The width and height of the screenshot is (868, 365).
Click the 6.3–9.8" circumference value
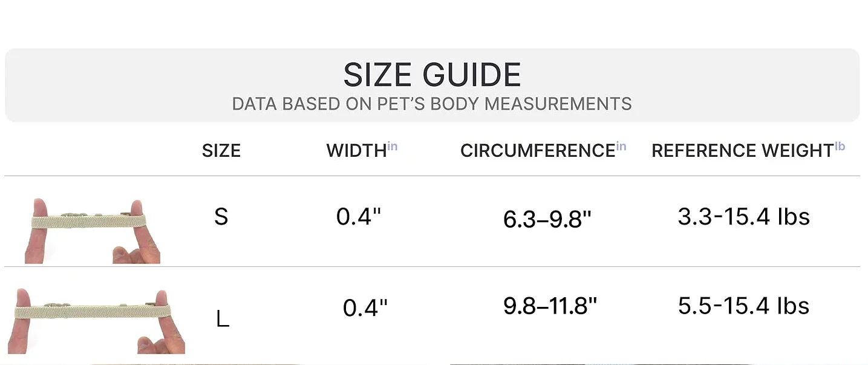[x=547, y=220]
